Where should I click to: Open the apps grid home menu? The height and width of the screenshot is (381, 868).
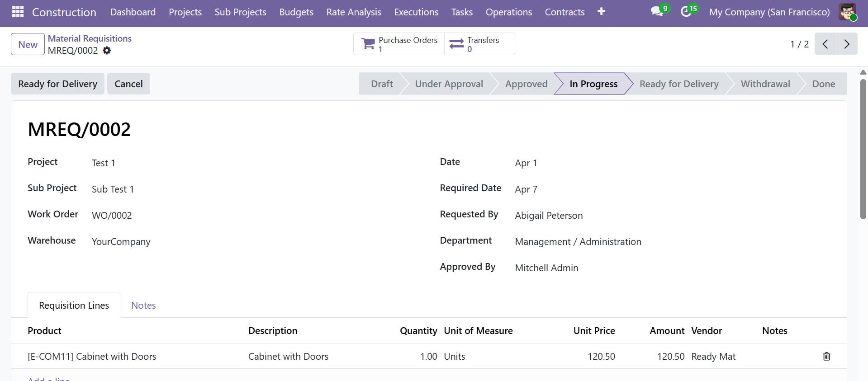point(18,12)
